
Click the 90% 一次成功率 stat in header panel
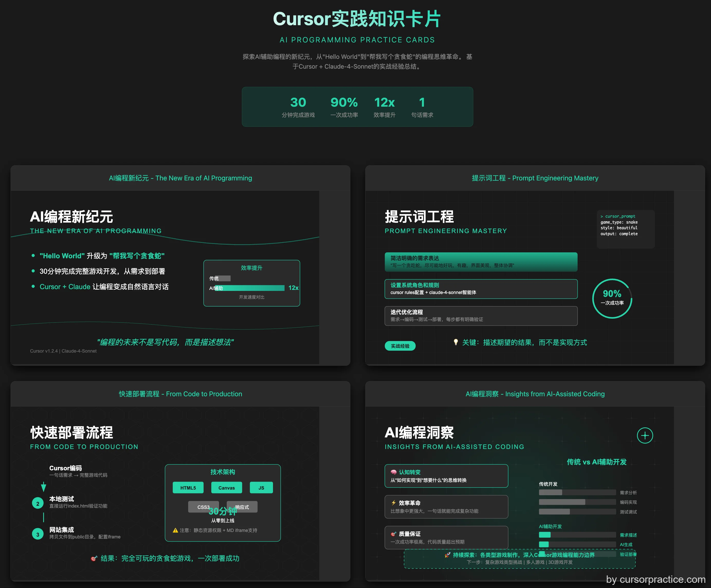(344, 107)
